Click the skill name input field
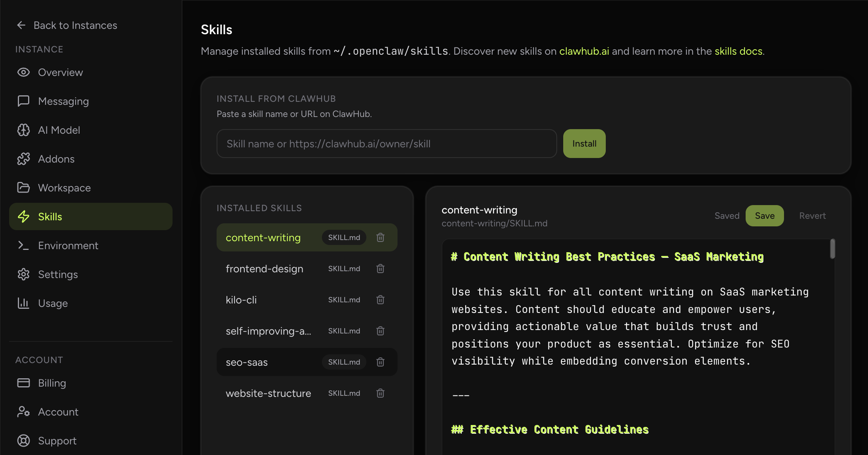 point(386,143)
